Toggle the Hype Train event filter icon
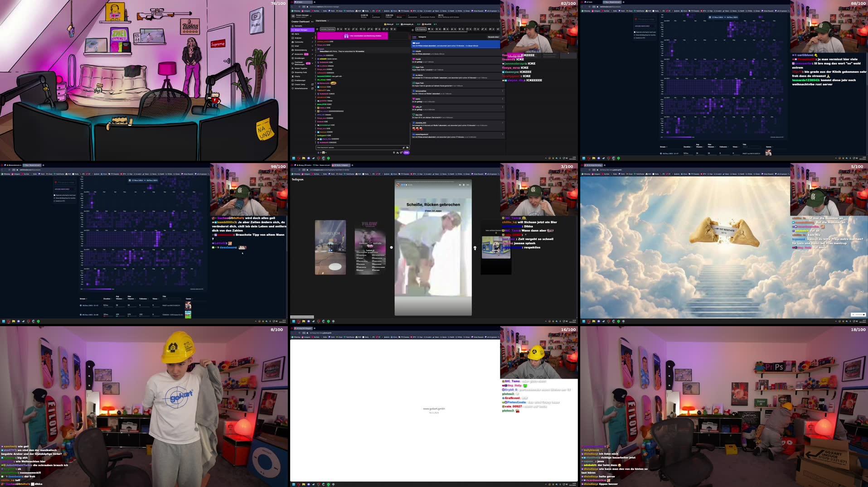This screenshot has width=868, height=487. pos(459,29)
